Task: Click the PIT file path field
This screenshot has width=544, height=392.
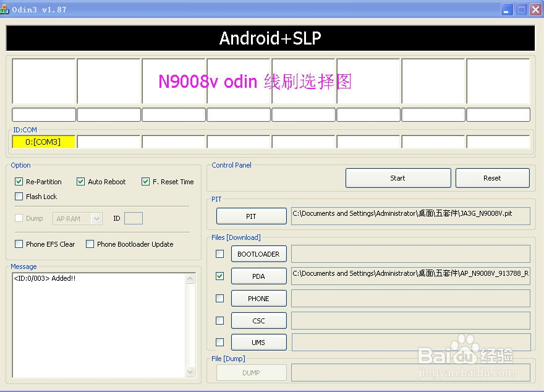Action: tap(410, 216)
